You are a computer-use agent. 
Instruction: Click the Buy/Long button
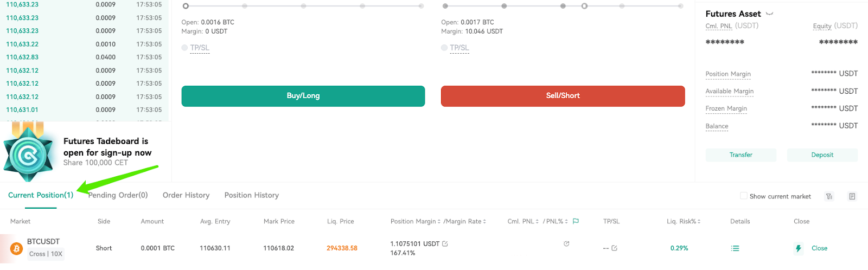(303, 96)
